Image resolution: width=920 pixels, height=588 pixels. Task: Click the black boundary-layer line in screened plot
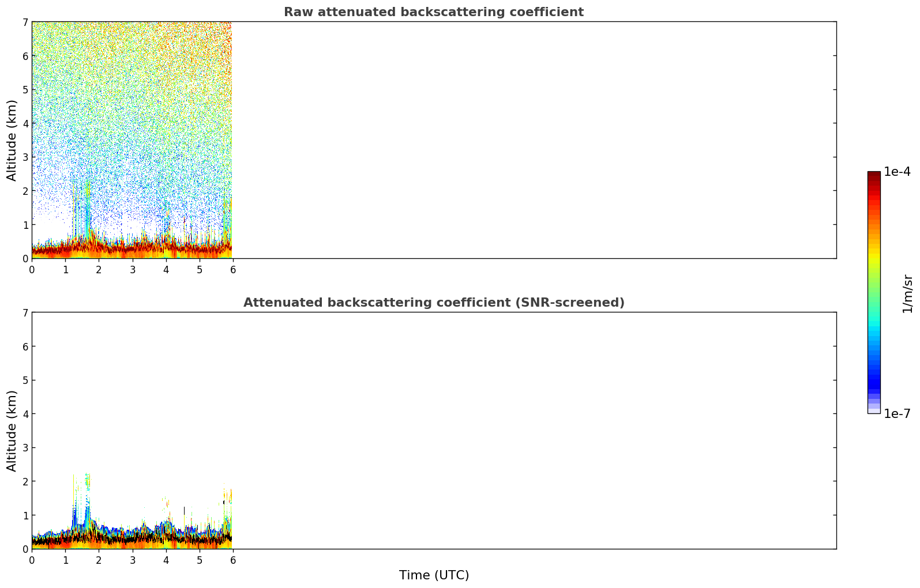(132, 540)
